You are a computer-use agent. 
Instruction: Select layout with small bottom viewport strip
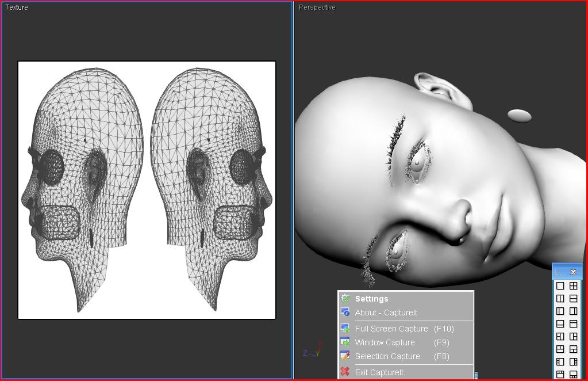click(560, 323)
